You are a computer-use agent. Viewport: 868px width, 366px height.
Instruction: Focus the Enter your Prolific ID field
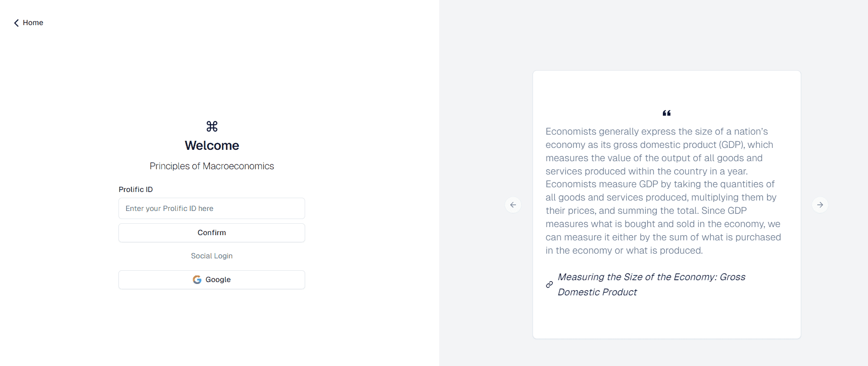pos(212,209)
